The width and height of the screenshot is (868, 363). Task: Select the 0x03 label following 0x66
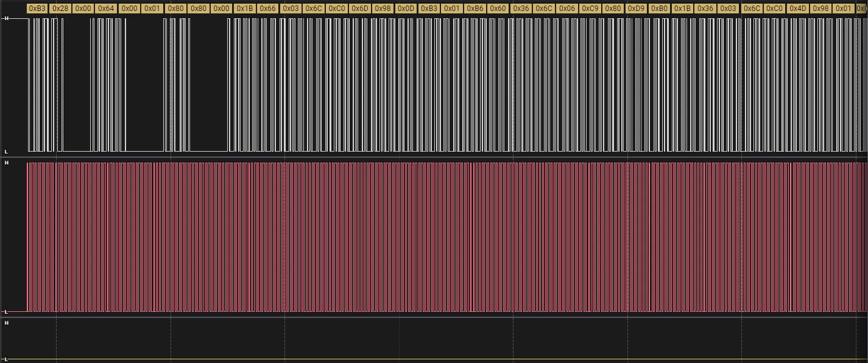pyautogui.click(x=291, y=9)
